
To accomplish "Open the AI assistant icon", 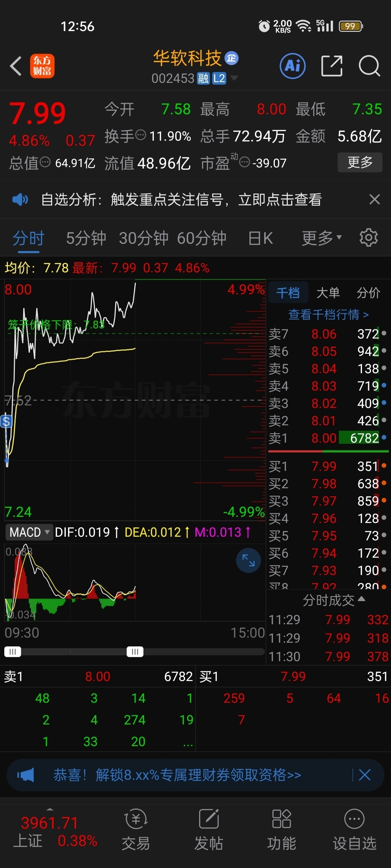I will pyautogui.click(x=293, y=66).
